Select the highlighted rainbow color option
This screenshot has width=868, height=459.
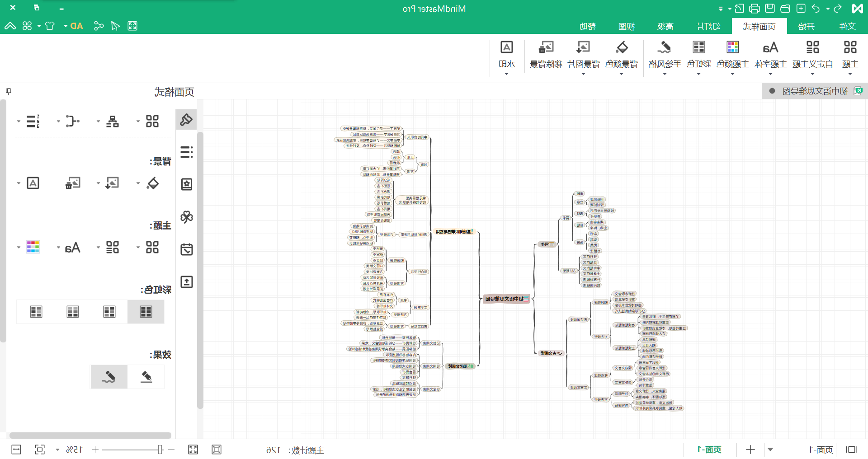(146, 312)
